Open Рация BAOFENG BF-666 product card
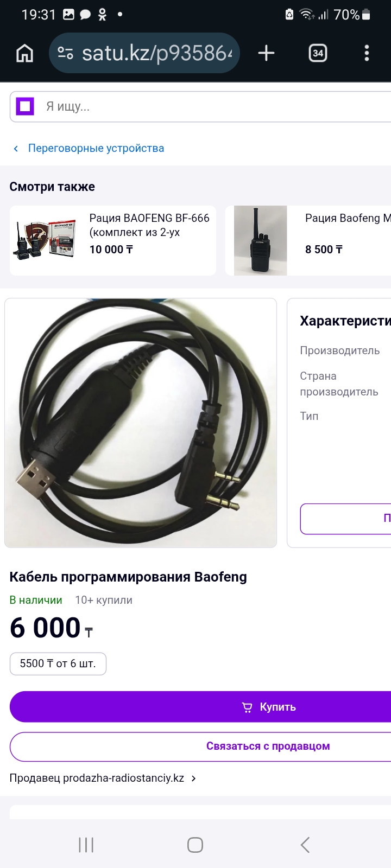The image size is (391, 868). pos(113,240)
